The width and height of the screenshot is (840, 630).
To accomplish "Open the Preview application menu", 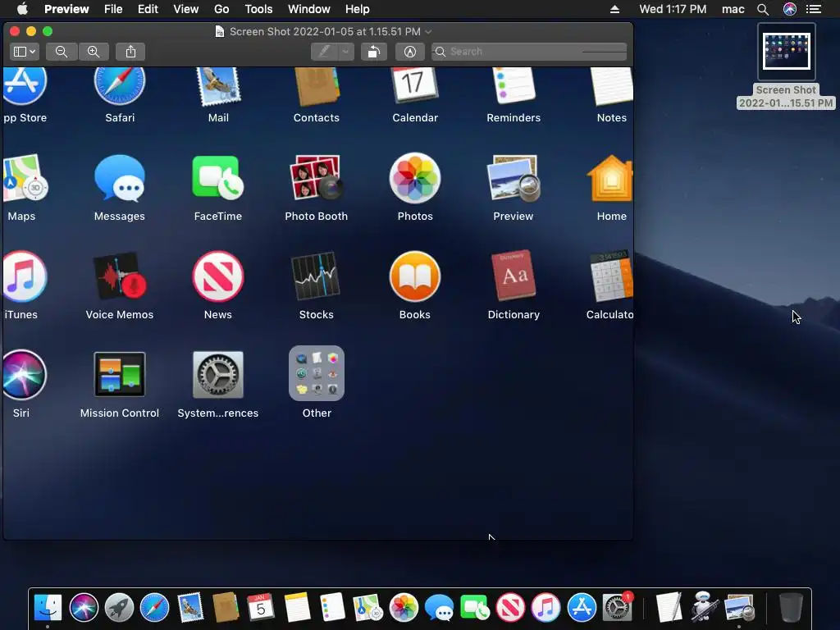I will tap(66, 9).
